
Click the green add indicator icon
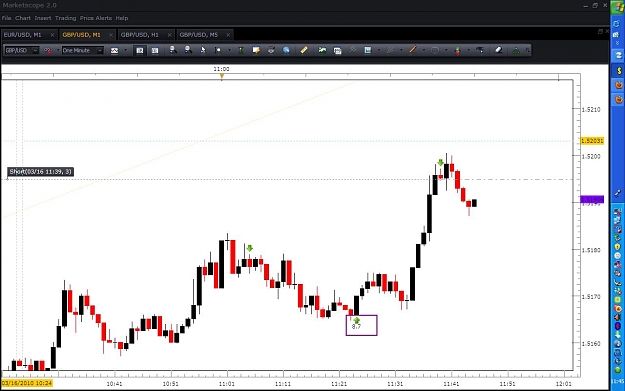(x=322, y=50)
